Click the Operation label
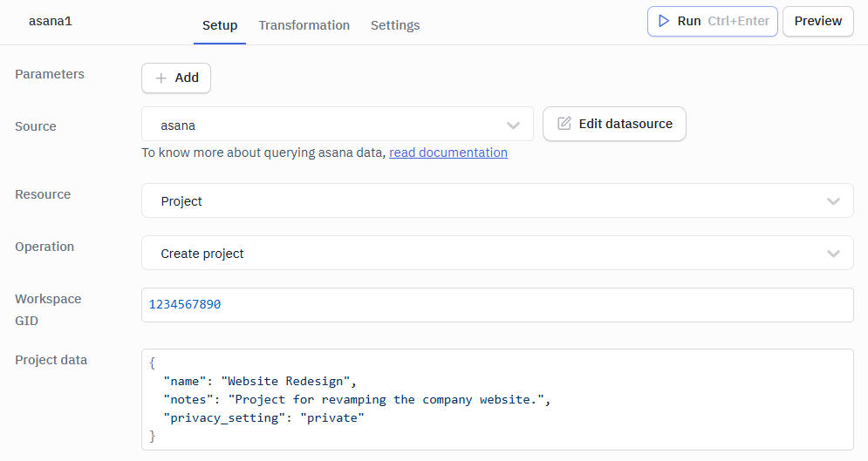Image resolution: width=868 pixels, height=461 pixels. [x=44, y=247]
